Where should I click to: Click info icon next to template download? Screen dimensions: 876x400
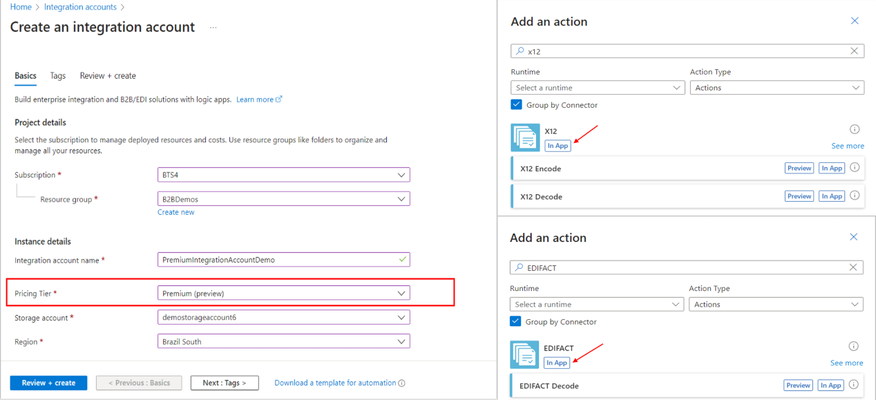point(402,383)
